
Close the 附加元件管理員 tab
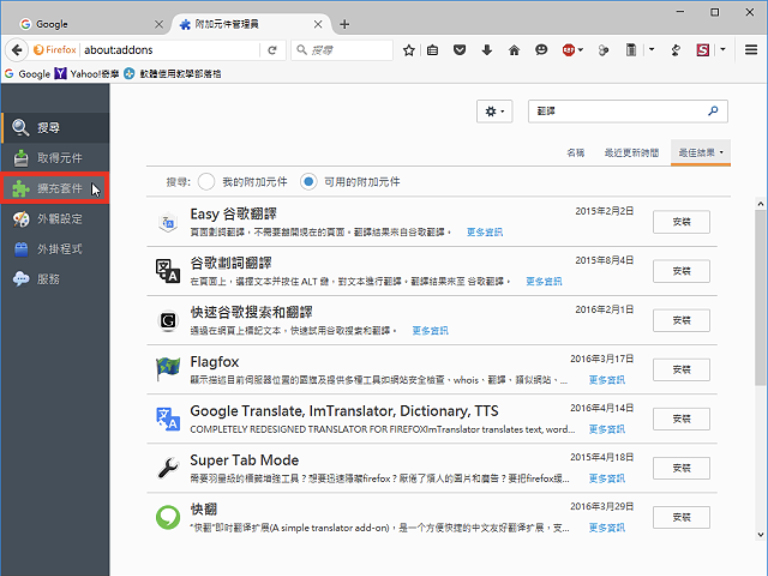tap(318, 24)
